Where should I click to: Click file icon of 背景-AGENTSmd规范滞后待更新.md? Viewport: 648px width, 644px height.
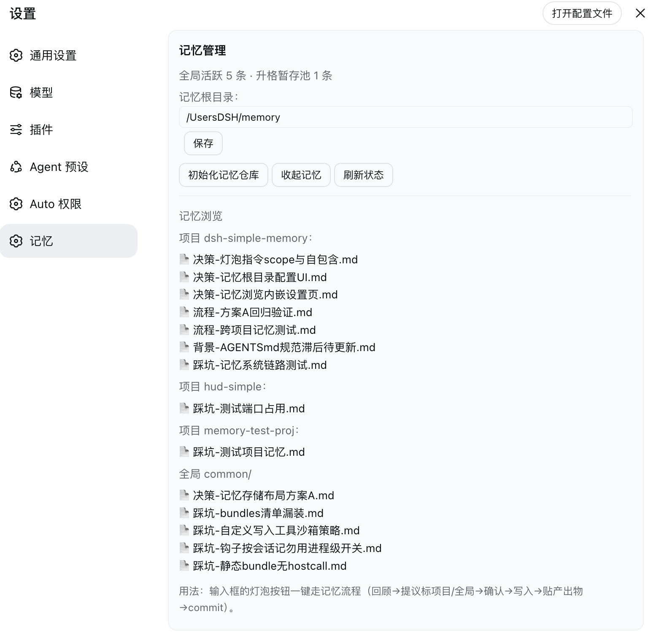(184, 347)
